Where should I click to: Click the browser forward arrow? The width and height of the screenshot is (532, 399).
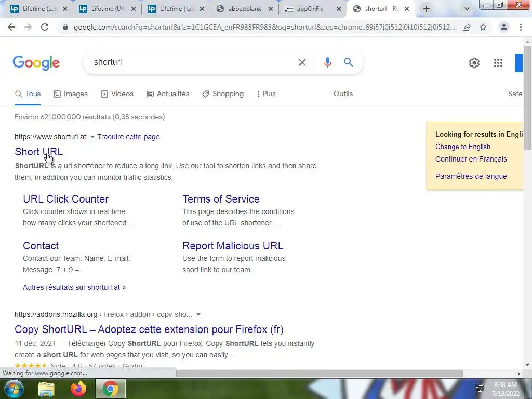click(28, 27)
